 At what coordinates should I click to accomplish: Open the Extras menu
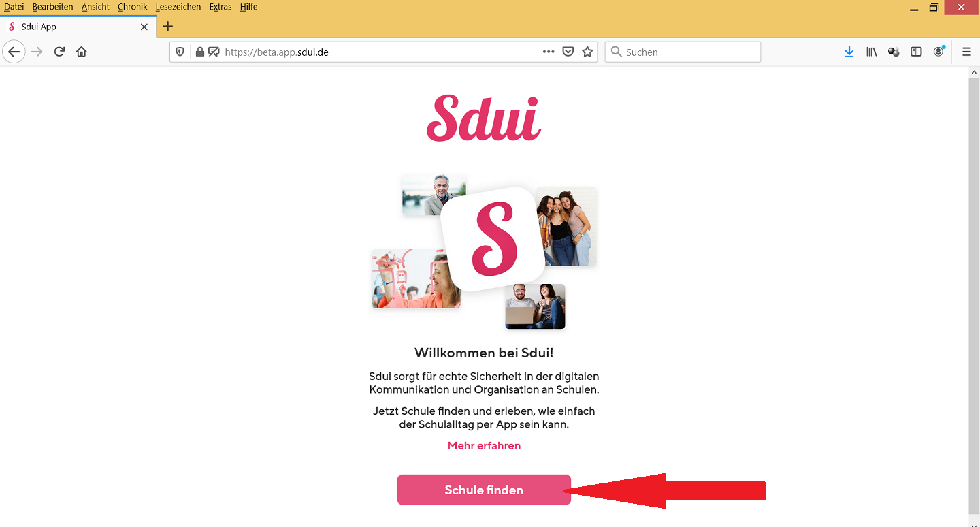coord(220,7)
